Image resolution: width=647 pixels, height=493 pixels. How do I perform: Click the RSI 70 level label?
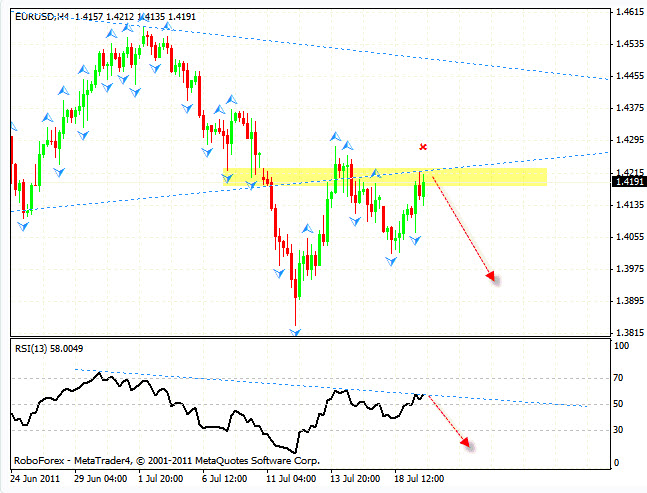tap(618, 378)
